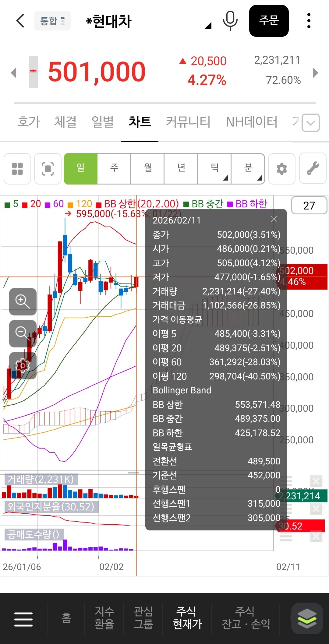This screenshot has height=644, width=329.
Task: Tap the 외국인지분율(30.52) indicator label
Action: coord(51,507)
